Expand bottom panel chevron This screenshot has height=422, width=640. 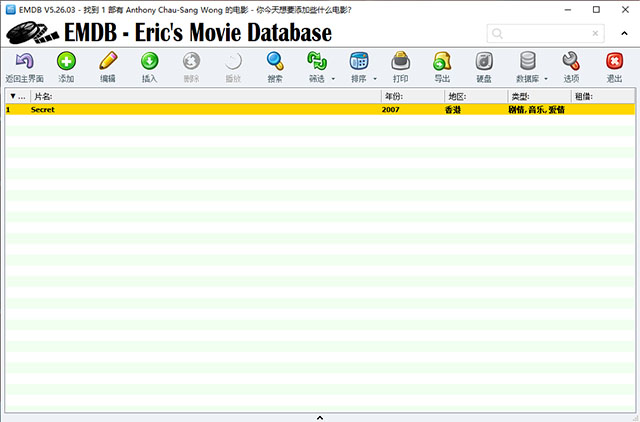point(320,418)
